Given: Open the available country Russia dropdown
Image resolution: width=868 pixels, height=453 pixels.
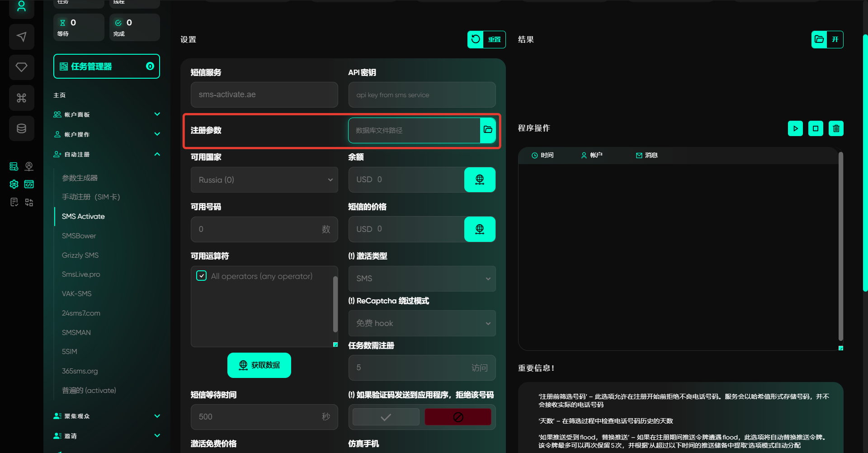Looking at the screenshot, I should [264, 180].
